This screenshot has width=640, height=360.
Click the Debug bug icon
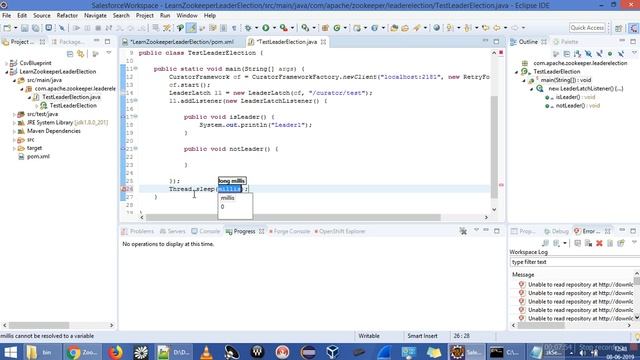pos(248,28)
